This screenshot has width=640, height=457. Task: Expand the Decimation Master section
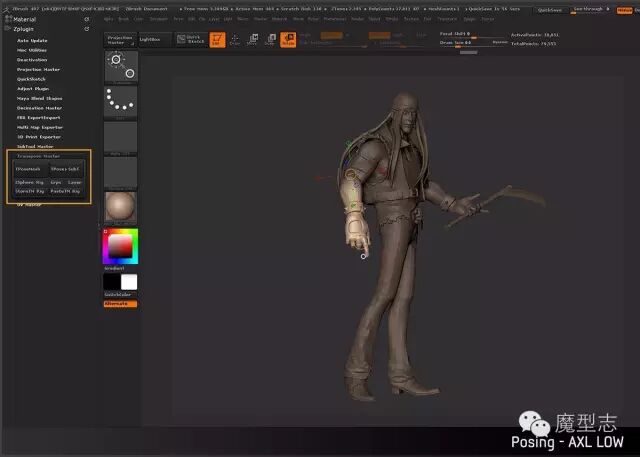coord(39,108)
